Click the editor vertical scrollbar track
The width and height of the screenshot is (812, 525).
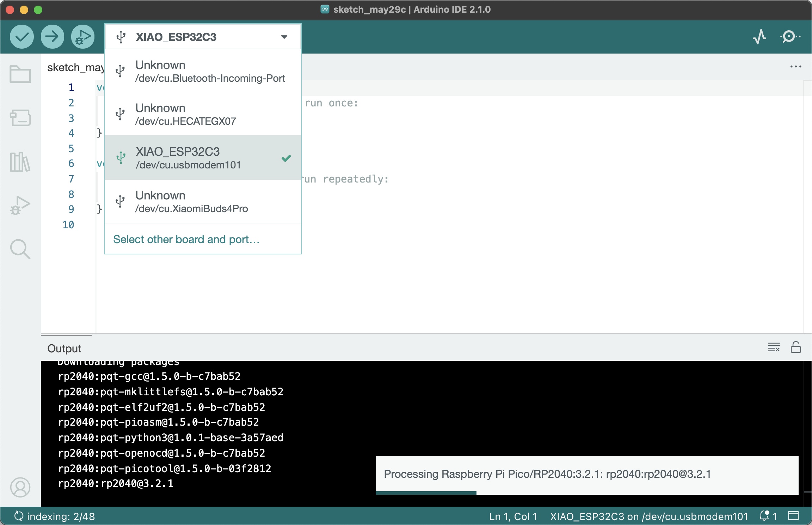pos(807,206)
